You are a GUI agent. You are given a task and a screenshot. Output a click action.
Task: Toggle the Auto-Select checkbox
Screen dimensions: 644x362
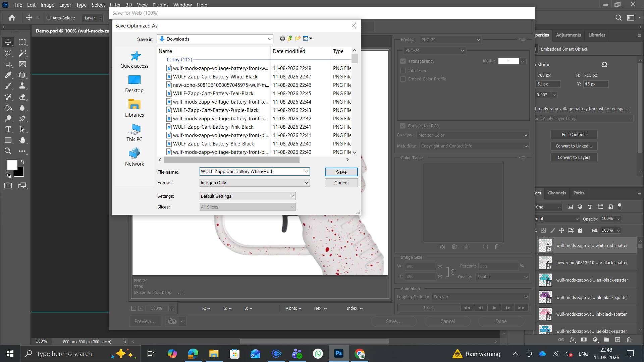point(48,18)
